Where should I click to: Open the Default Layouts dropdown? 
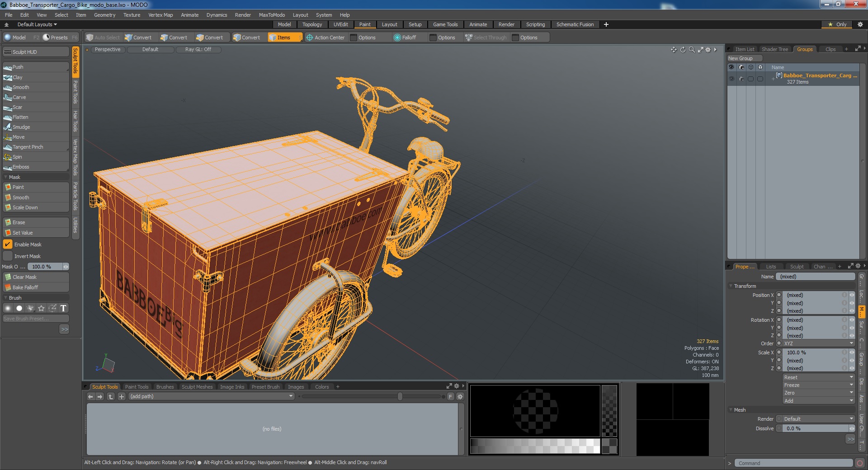37,24
